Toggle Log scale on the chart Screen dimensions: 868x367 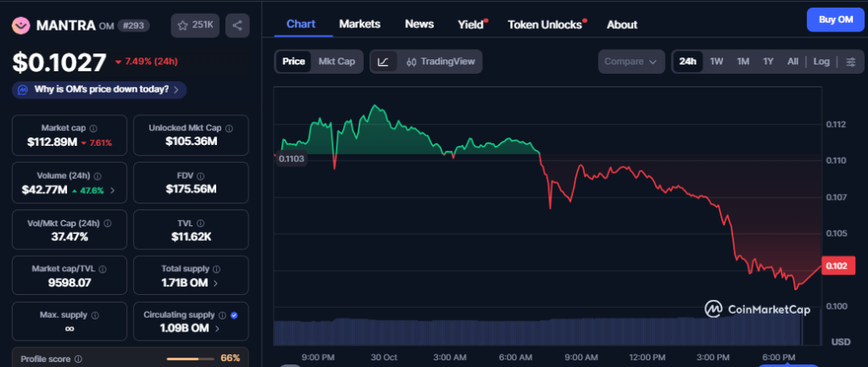[x=821, y=61]
